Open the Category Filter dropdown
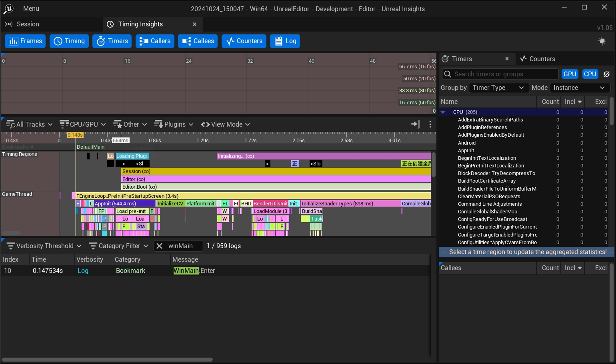Image resolution: width=616 pixels, height=364 pixels. (118, 246)
